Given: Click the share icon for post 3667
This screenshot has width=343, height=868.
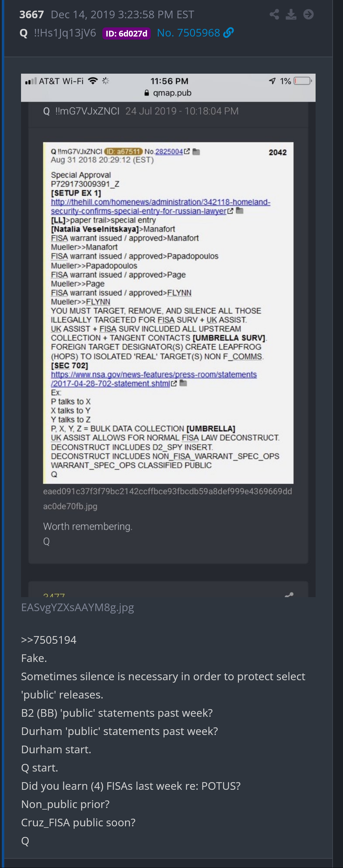Looking at the screenshot, I should coord(274,15).
